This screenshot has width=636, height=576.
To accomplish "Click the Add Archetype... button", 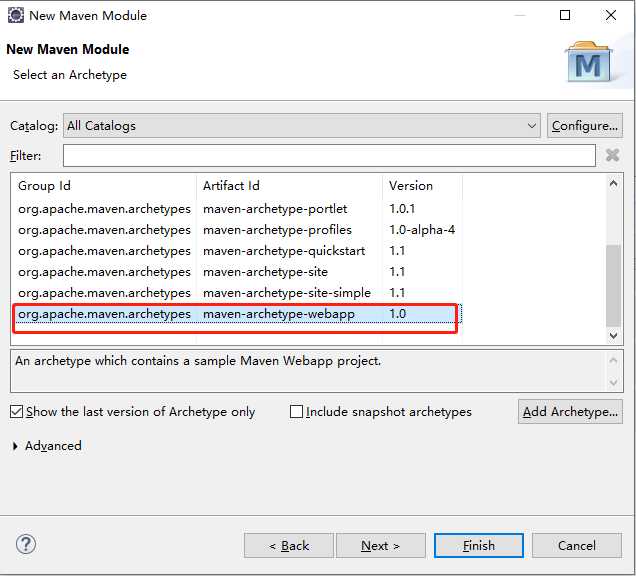I will click(x=571, y=411).
